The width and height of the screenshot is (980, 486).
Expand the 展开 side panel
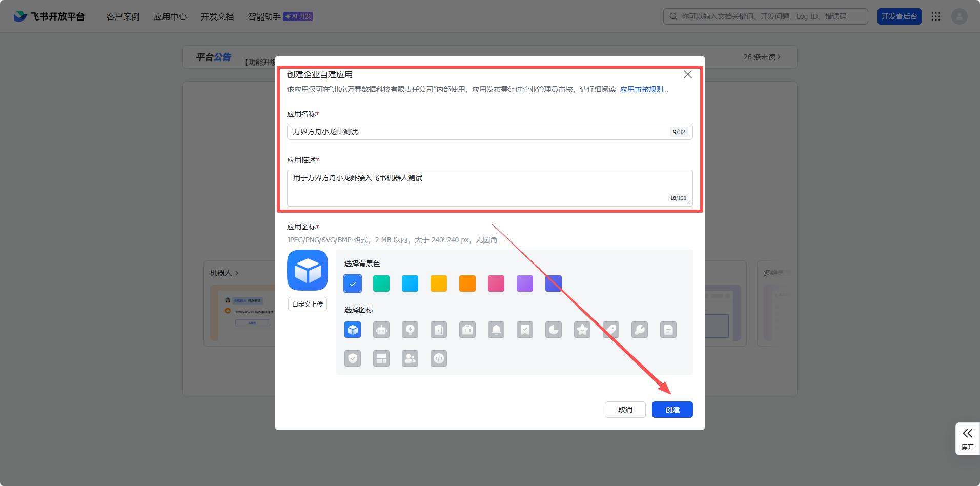[x=967, y=438]
